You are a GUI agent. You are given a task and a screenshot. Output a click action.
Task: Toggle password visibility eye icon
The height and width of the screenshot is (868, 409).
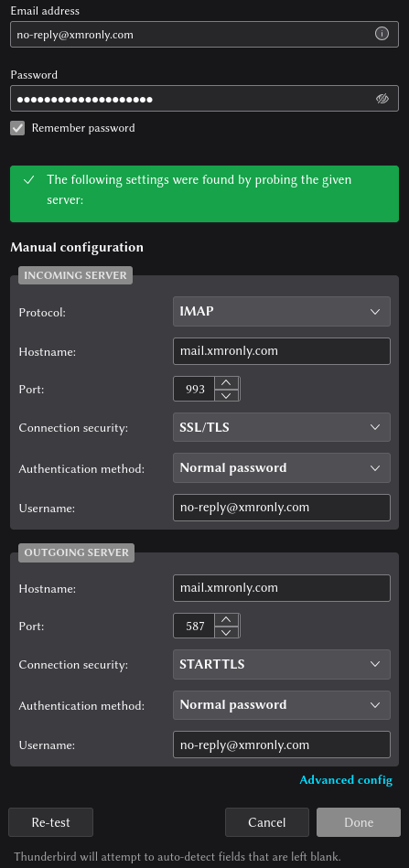[x=382, y=99]
